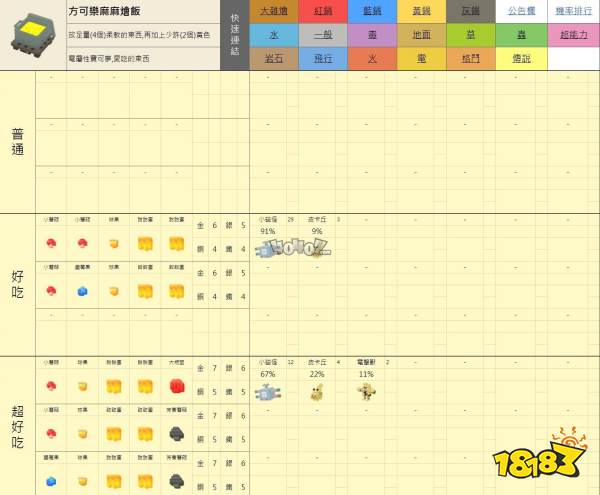Click the Pikachu sprite under 22%

tap(317, 392)
